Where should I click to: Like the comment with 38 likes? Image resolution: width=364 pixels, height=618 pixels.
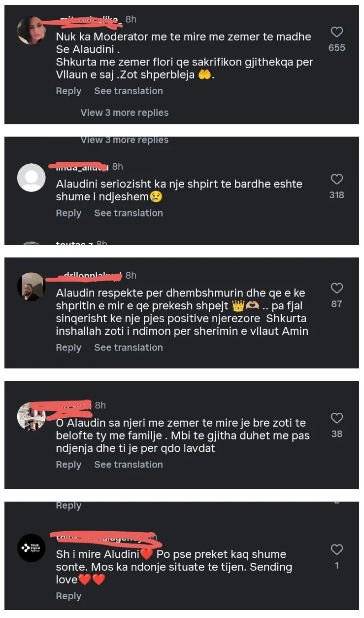[x=337, y=418]
